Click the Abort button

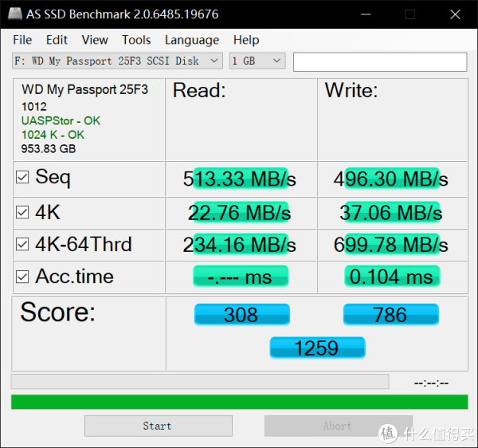339,426
